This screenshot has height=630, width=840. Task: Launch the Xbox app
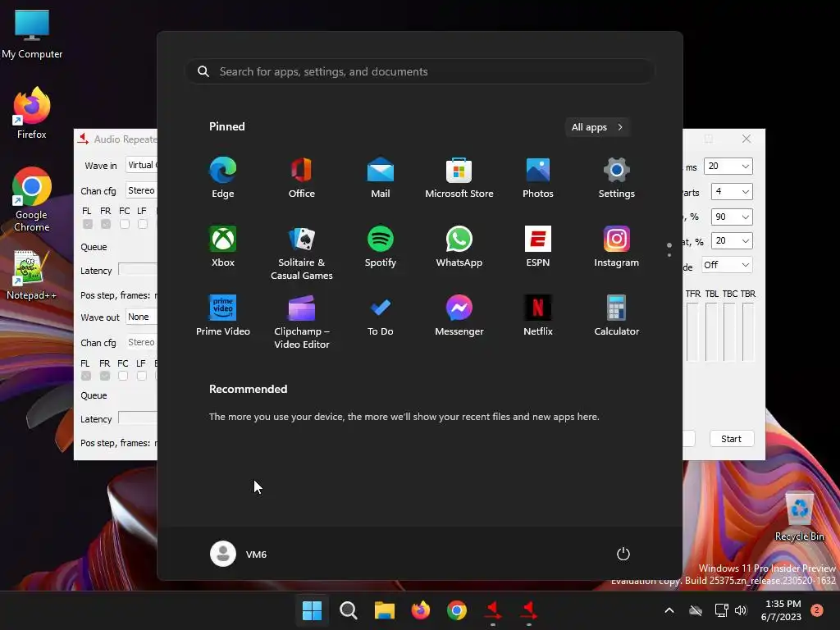(x=223, y=247)
